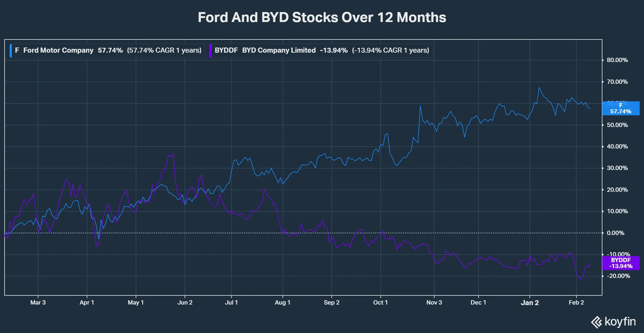Viewport: 644px width, 333px height.
Task: Click the Mar 3 date axis label
Action: tap(38, 302)
